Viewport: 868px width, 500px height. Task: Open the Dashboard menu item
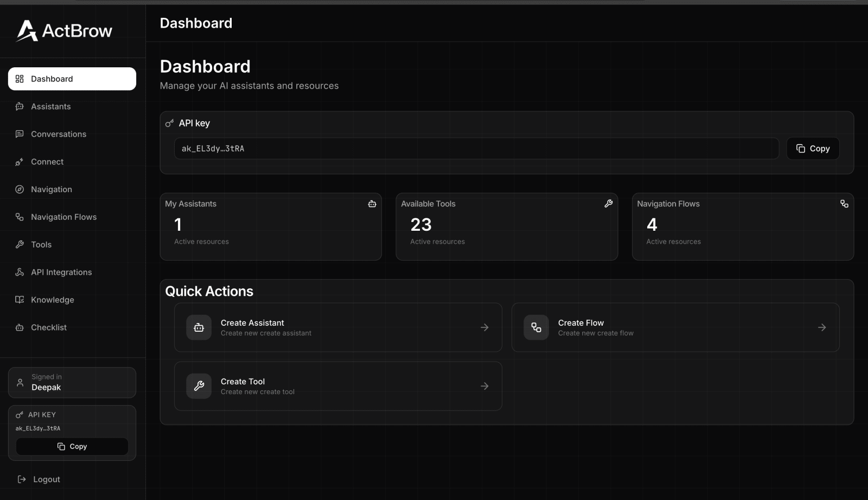coord(72,79)
